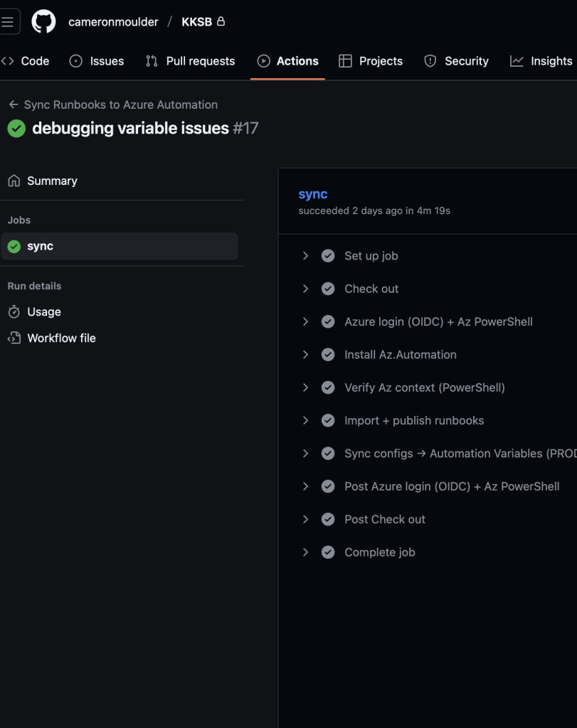Viewport: 577px width, 728px height.
Task: Click the GitHub Octocat logo
Action: click(x=43, y=21)
